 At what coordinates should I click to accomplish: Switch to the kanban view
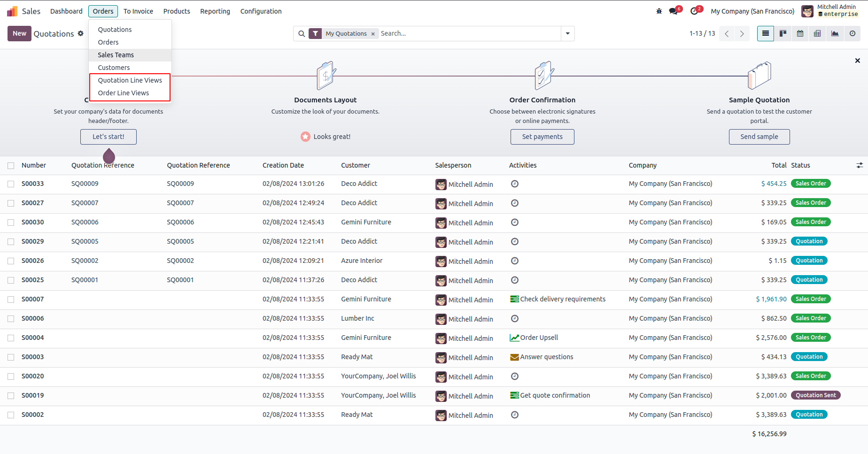coord(783,34)
